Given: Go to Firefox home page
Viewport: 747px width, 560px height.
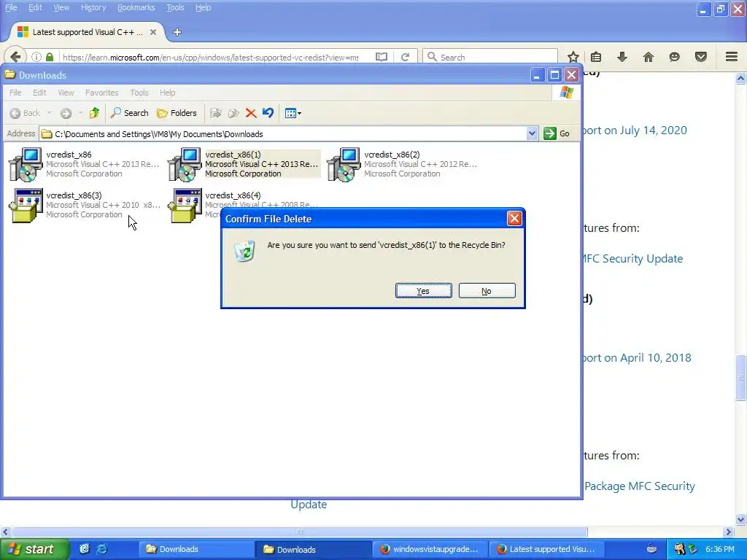Looking at the screenshot, I should [649, 57].
